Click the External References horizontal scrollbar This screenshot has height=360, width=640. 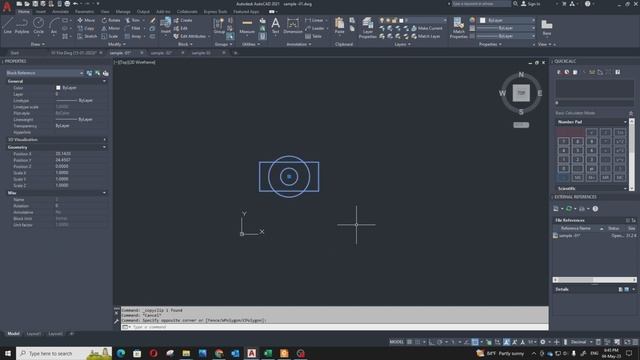[594, 280]
